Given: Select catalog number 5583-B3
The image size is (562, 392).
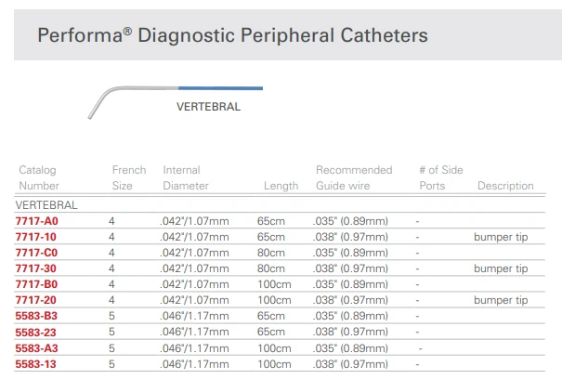Looking at the screenshot, I should tap(36, 316).
